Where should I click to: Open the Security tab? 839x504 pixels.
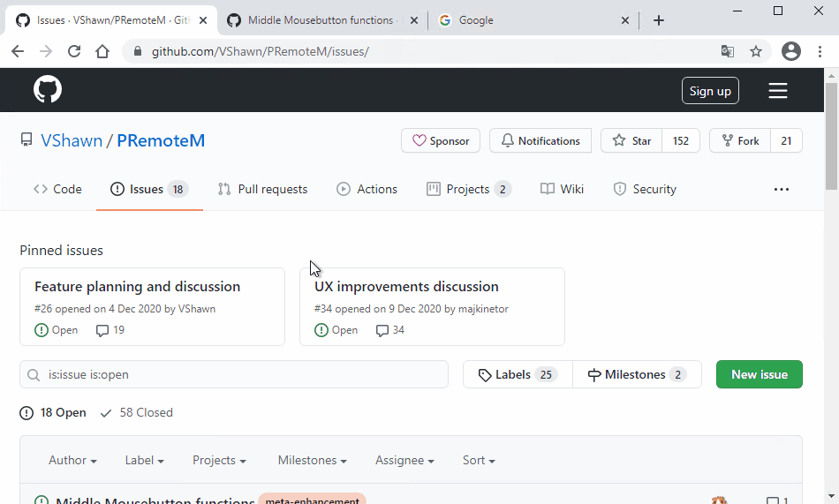coord(645,189)
